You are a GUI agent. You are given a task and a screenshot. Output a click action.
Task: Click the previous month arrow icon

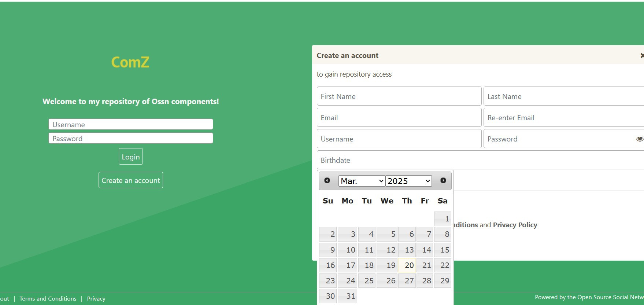pos(327,180)
